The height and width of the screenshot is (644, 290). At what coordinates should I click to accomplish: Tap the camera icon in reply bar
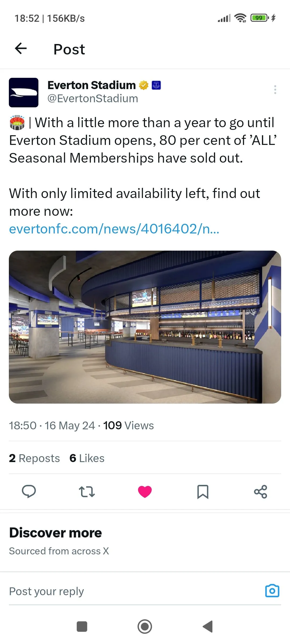pos(272,591)
